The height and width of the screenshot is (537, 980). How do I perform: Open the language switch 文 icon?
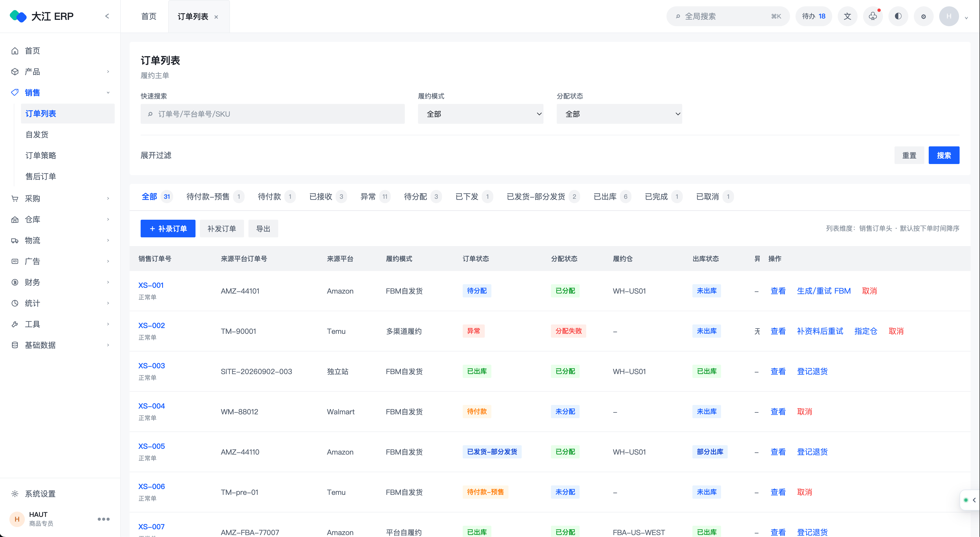click(x=847, y=16)
